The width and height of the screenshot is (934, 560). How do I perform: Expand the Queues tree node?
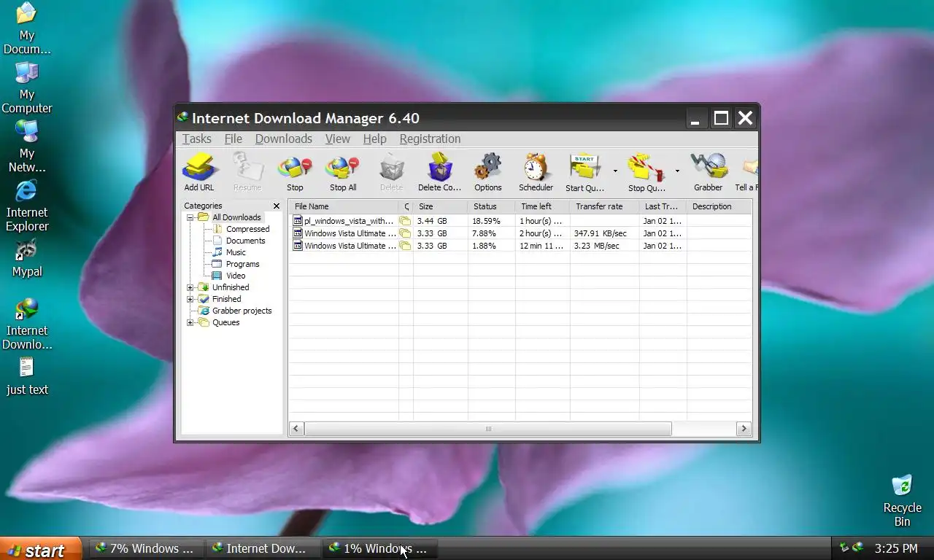click(190, 322)
